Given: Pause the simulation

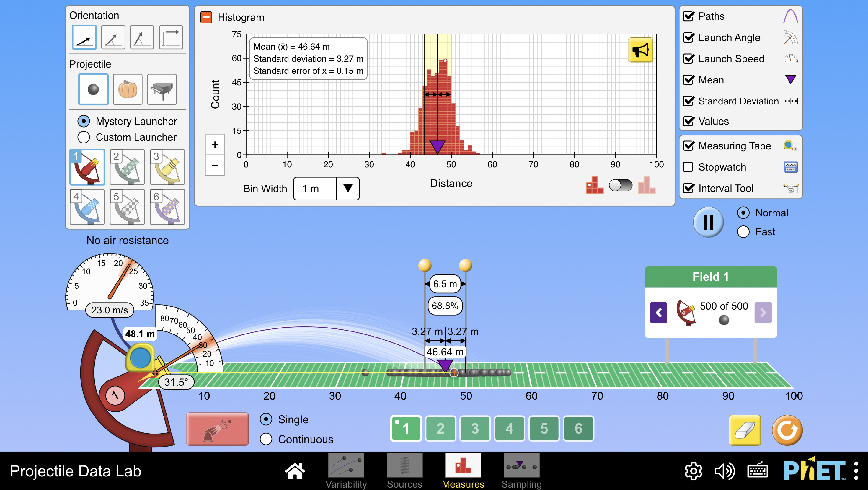Looking at the screenshot, I should coord(708,222).
